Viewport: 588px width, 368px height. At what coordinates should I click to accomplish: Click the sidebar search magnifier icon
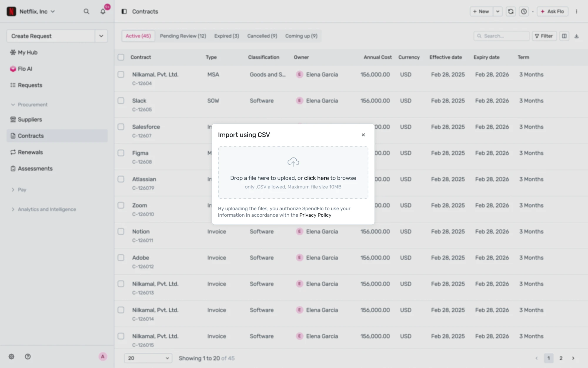pyautogui.click(x=86, y=11)
